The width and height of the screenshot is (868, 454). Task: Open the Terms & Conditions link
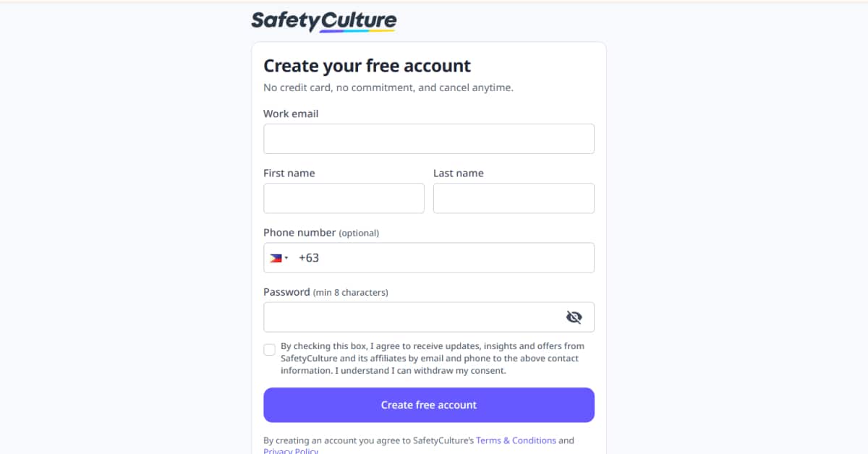pyautogui.click(x=516, y=440)
